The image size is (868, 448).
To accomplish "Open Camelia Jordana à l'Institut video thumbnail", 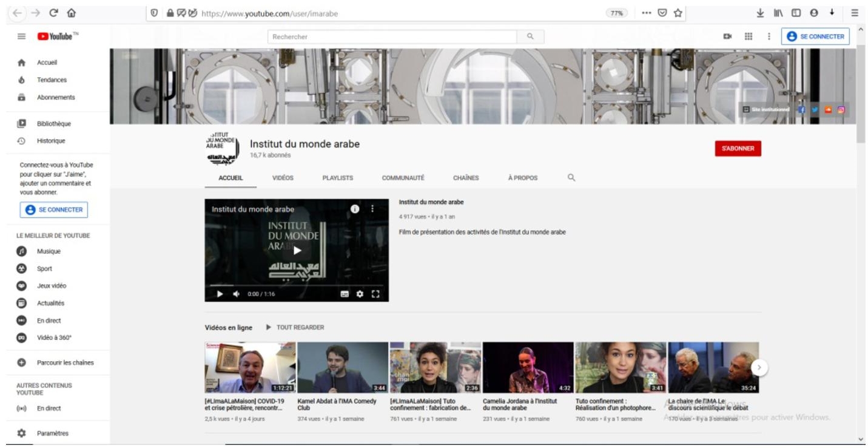I will [528, 367].
